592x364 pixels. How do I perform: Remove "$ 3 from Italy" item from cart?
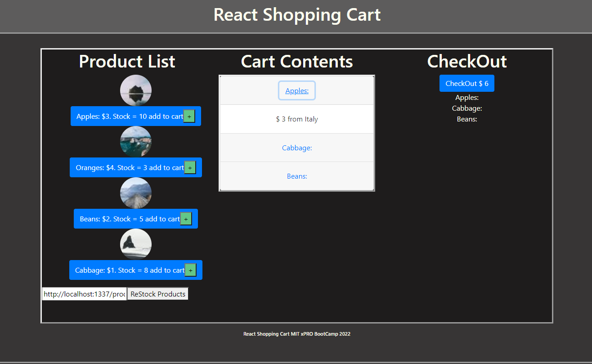click(x=297, y=119)
